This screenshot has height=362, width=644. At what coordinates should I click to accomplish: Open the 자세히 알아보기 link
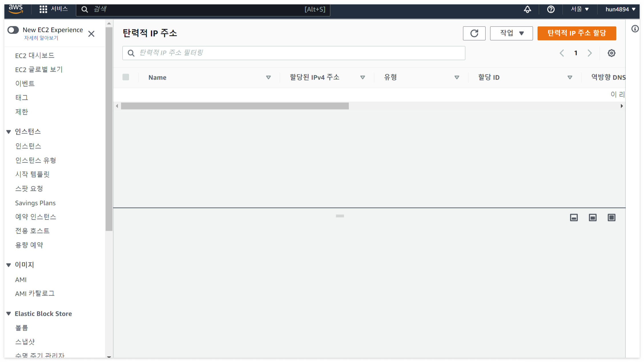(x=41, y=38)
